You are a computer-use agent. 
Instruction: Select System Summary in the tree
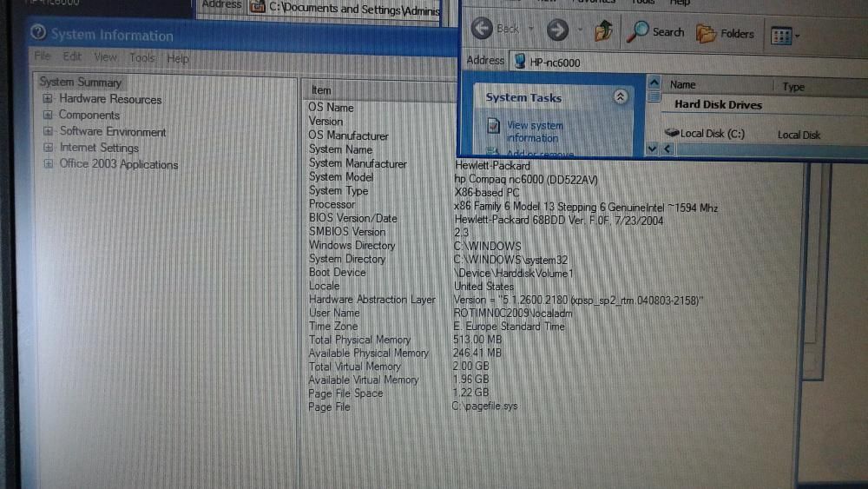pos(80,82)
